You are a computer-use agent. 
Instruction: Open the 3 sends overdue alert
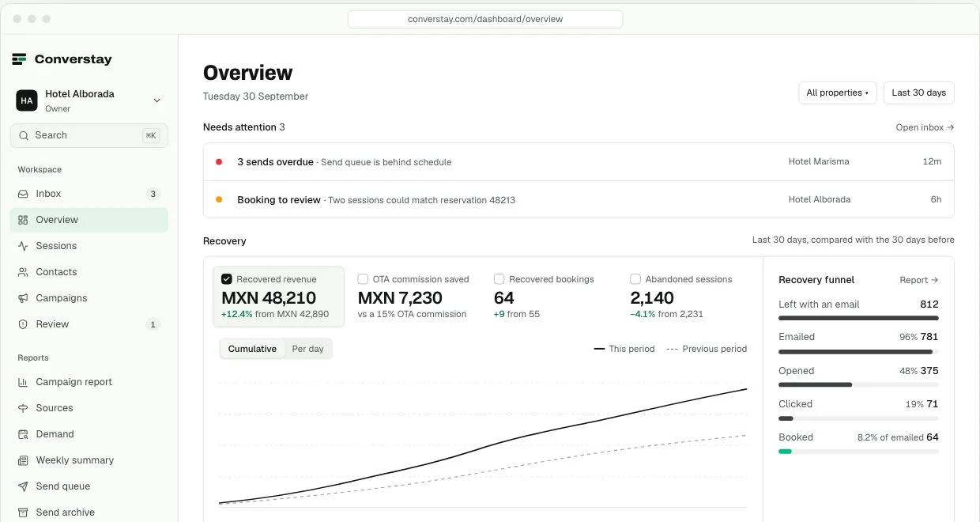click(x=579, y=162)
